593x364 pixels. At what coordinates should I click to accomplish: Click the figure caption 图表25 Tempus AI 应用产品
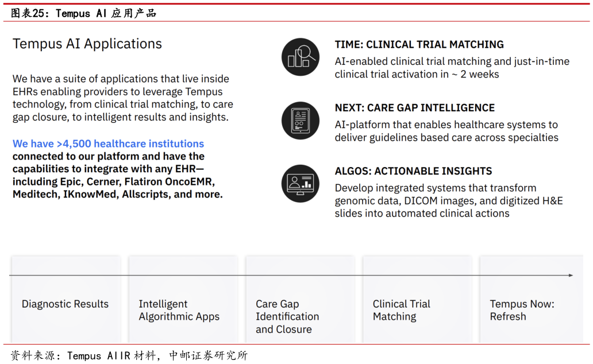pyautogui.click(x=83, y=13)
